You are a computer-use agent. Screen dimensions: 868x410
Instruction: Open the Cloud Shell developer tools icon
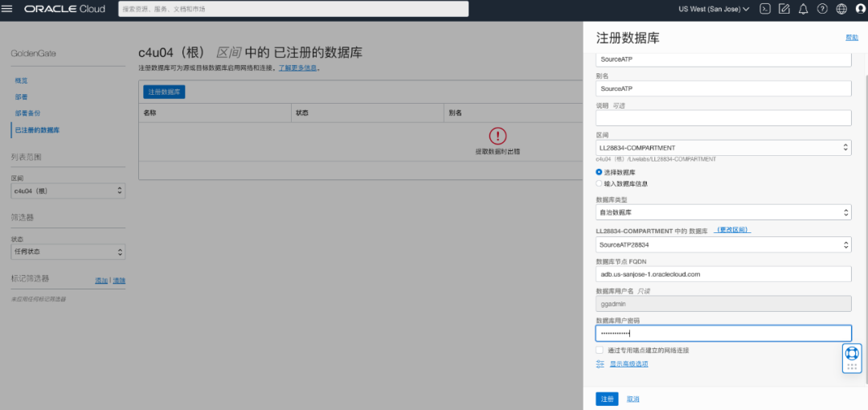[765, 9]
